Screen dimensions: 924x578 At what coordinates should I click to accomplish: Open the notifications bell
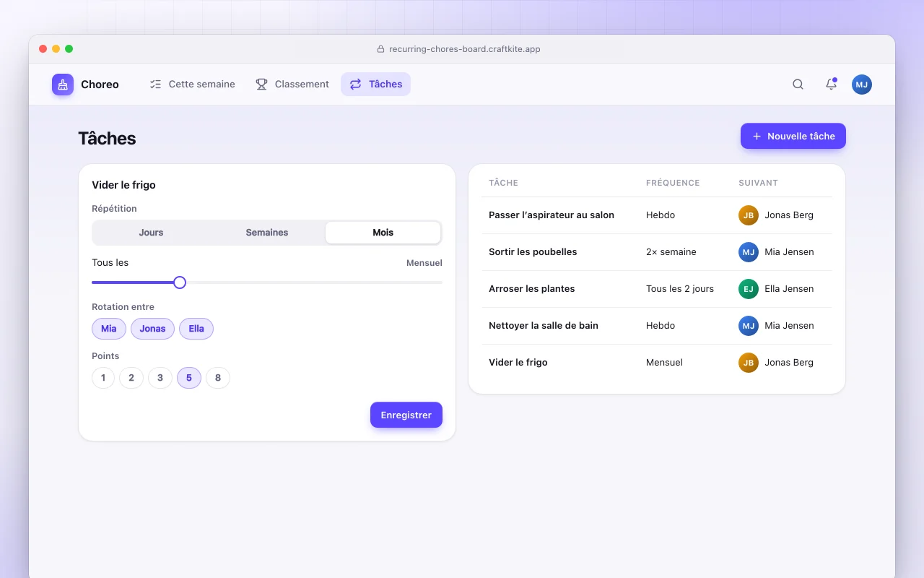click(x=831, y=85)
